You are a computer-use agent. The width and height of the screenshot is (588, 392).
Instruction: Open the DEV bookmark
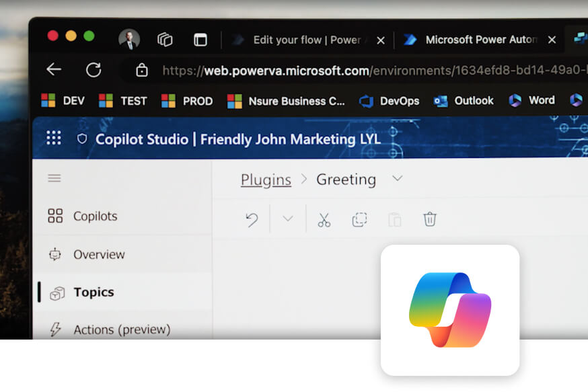(x=63, y=100)
